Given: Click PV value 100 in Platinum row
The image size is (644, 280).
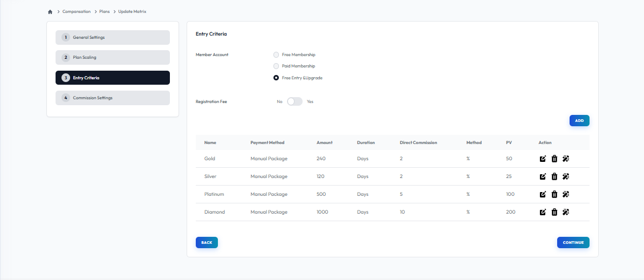Looking at the screenshot, I should tap(511, 194).
